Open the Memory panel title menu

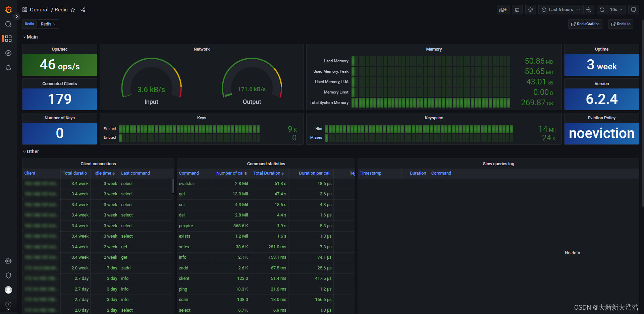coord(434,49)
